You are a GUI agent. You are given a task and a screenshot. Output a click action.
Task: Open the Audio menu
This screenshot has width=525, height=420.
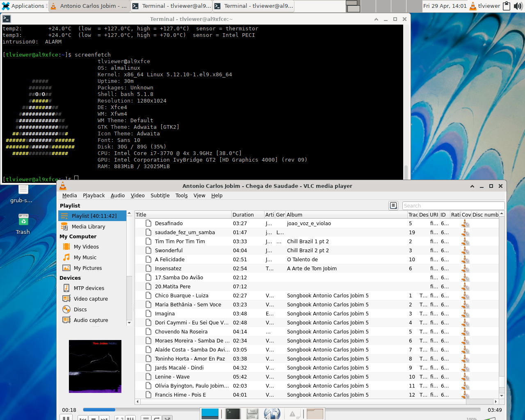118,196
